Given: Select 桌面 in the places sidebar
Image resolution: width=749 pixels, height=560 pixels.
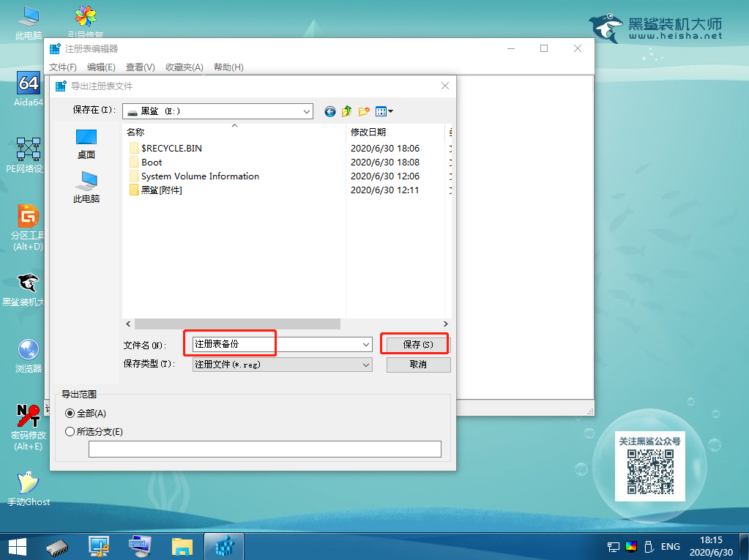Looking at the screenshot, I should pyautogui.click(x=86, y=143).
